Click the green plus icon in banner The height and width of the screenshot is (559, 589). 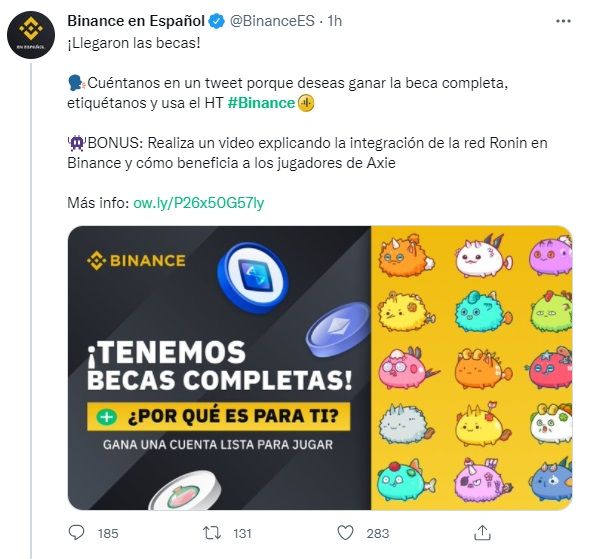[x=106, y=417]
